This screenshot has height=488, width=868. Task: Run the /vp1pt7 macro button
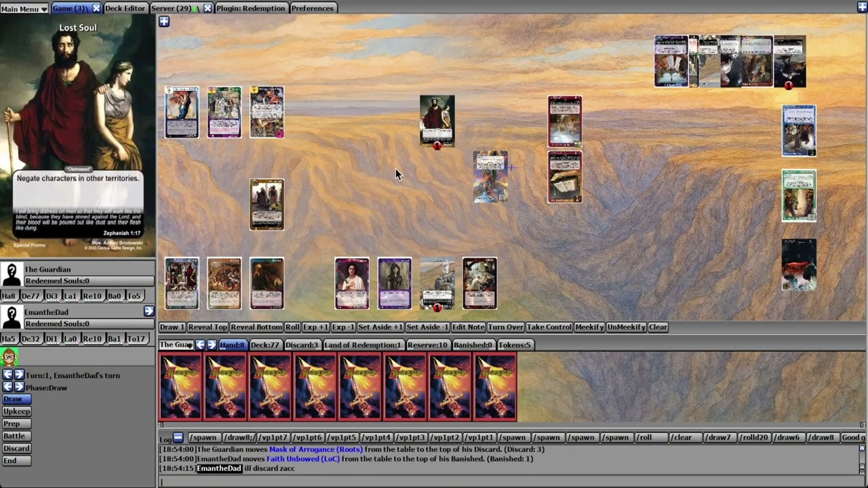pyautogui.click(x=274, y=438)
